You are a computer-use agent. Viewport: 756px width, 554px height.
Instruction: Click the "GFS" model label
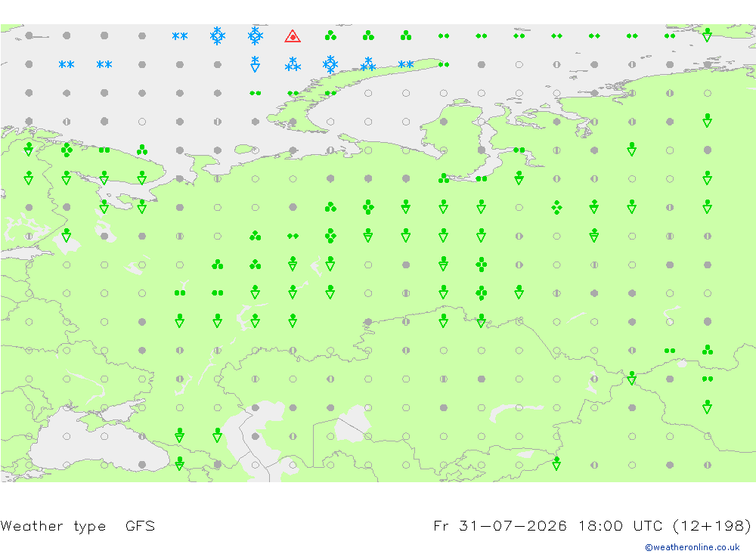pos(141,525)
